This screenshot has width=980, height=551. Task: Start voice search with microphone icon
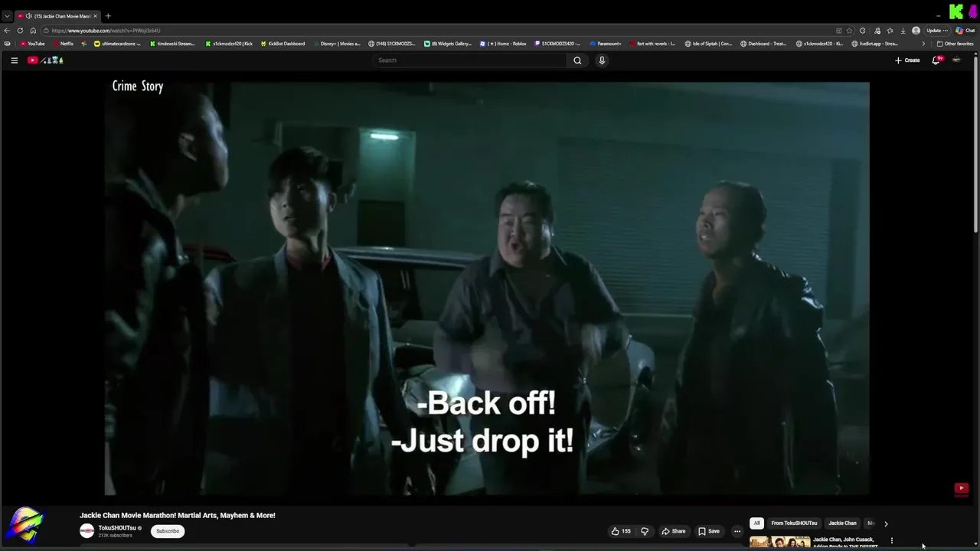602,60
